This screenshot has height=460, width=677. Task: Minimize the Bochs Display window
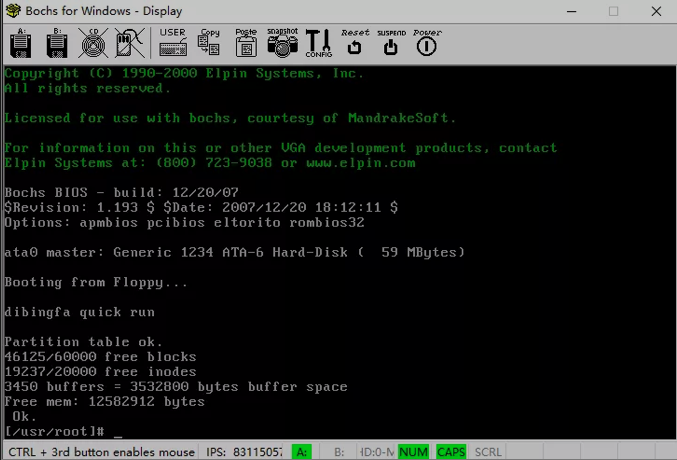(572, 11)
